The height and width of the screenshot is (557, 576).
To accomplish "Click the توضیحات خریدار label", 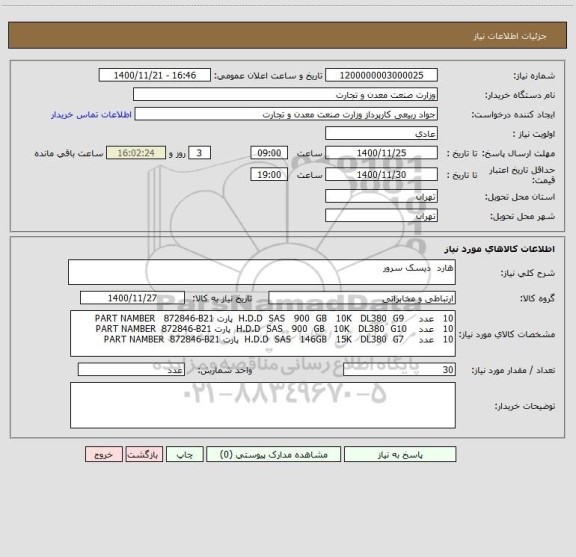I will pyautogui.click(x=525, y=406).
